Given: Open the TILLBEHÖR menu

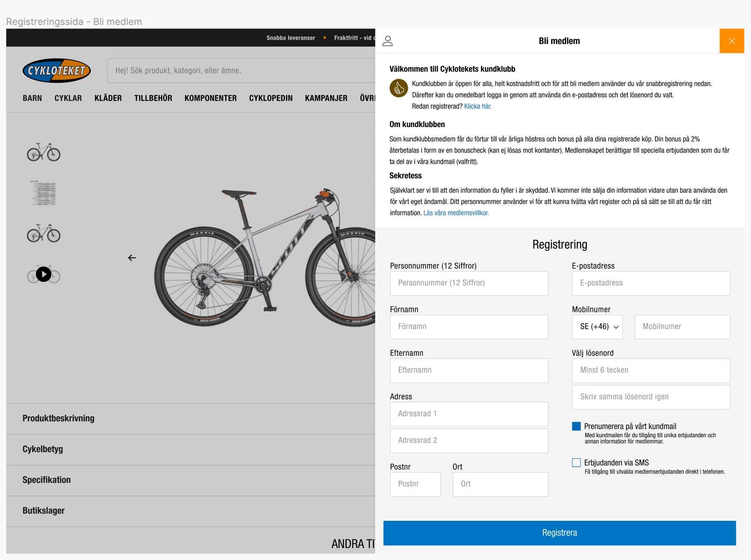Looking at the screenshot, I should click(153, 98).
